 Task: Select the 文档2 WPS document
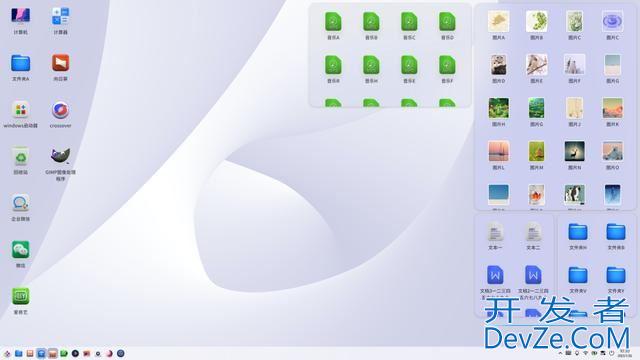click(x=533, y=276)
